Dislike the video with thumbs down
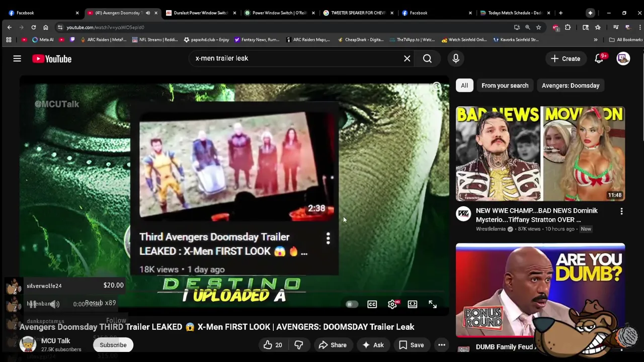Screen dimensions: 644x362 click(x=298, y=345)
